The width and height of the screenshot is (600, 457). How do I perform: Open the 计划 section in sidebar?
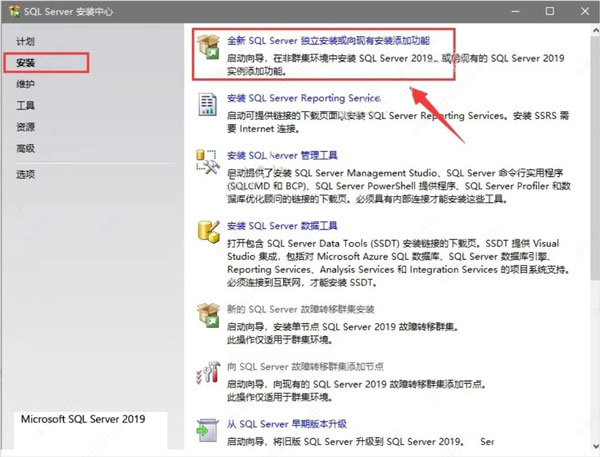27,41
